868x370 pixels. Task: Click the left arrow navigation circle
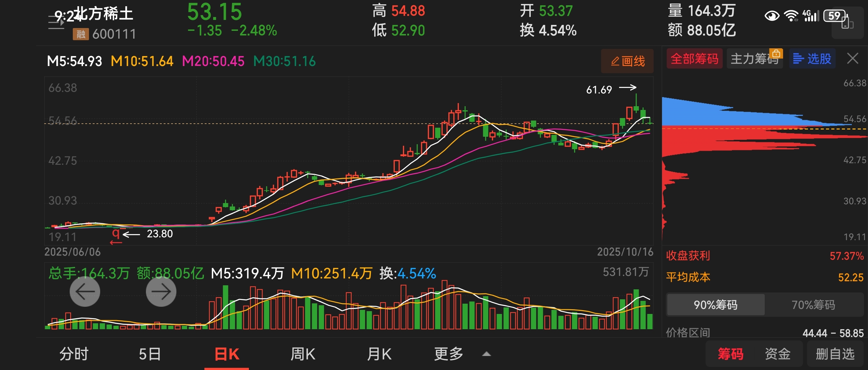coord(85,292)
